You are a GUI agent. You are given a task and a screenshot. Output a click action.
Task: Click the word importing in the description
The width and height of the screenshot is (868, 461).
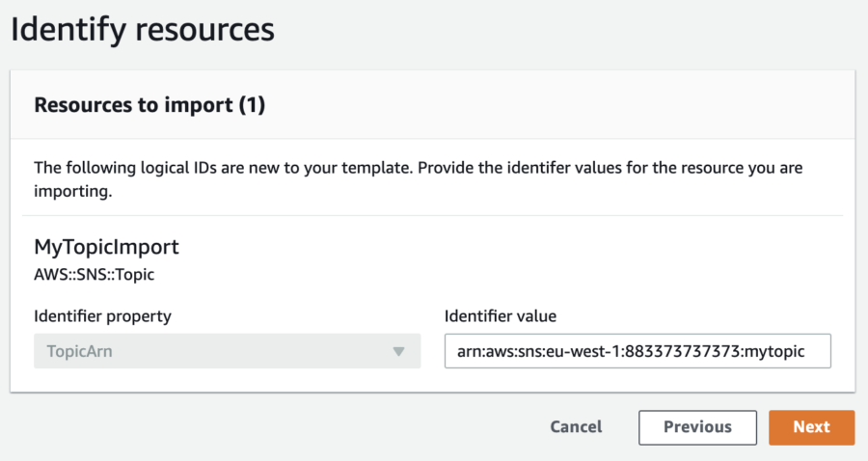pos(71,192)
